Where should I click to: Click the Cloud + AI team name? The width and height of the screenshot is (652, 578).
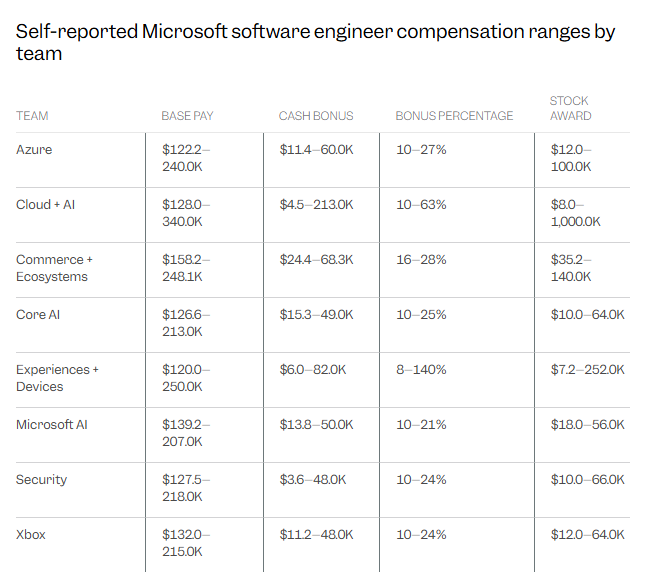point(45,205)
